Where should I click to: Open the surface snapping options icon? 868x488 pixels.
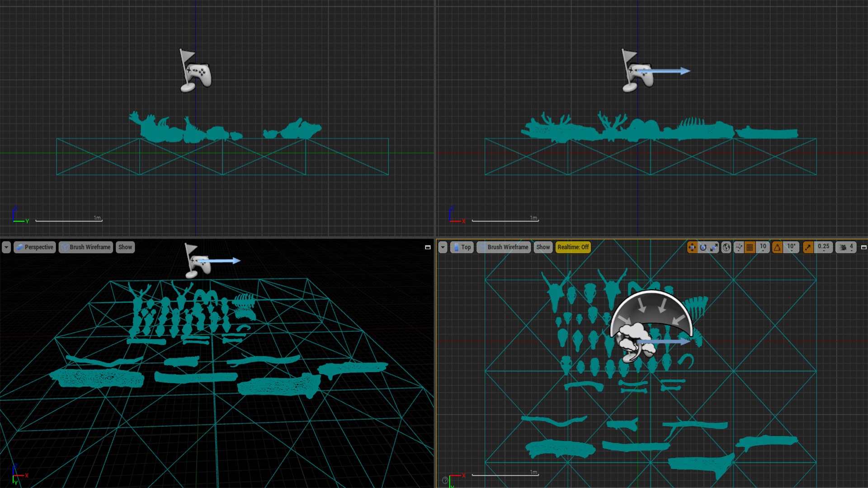(x=739, y=247)
